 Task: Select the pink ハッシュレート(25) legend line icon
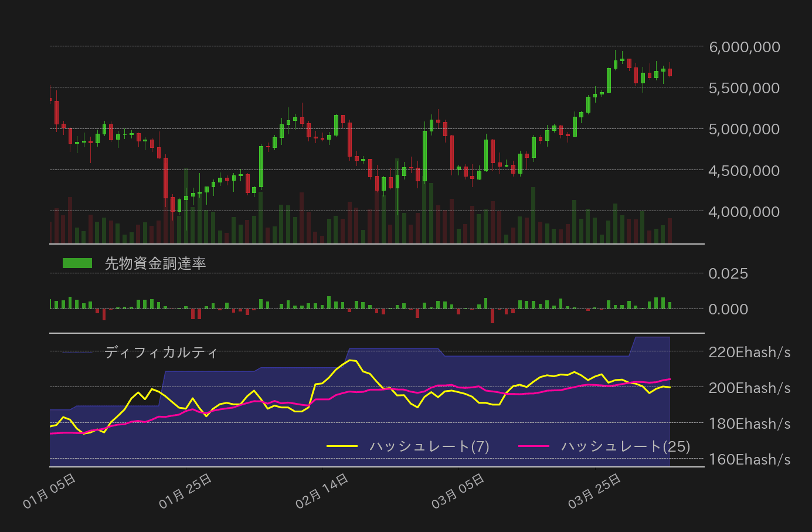[535, 445]
